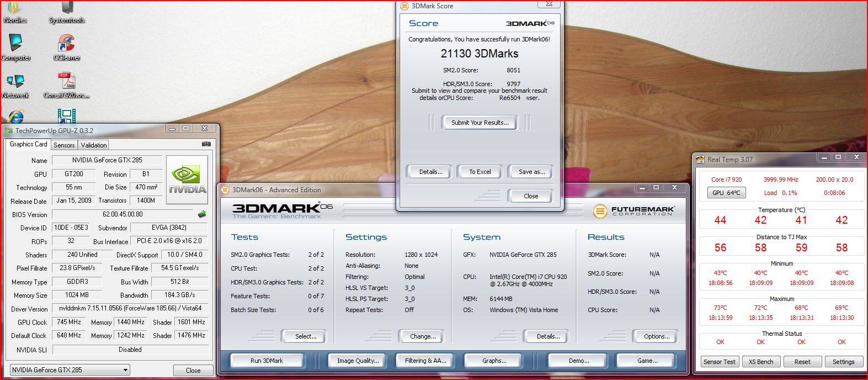Open the film strip desktop icon

67,116
